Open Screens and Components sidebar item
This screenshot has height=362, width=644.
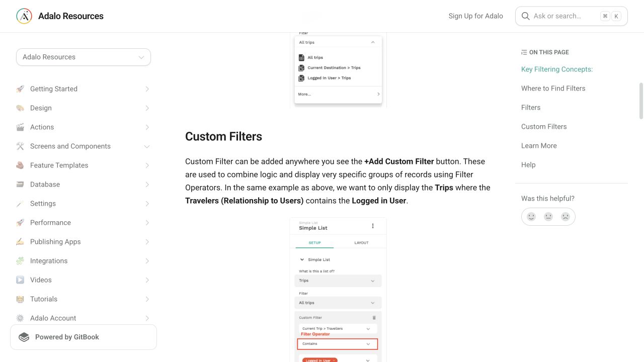click(84, 146)
